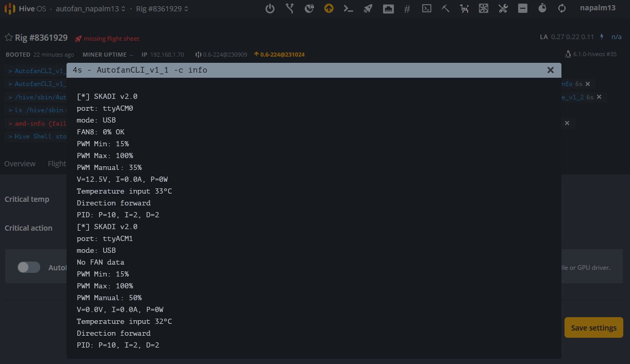Click the 'Temperature input 32°C' line
Viewport: 630px width, 364px height.
124,321
